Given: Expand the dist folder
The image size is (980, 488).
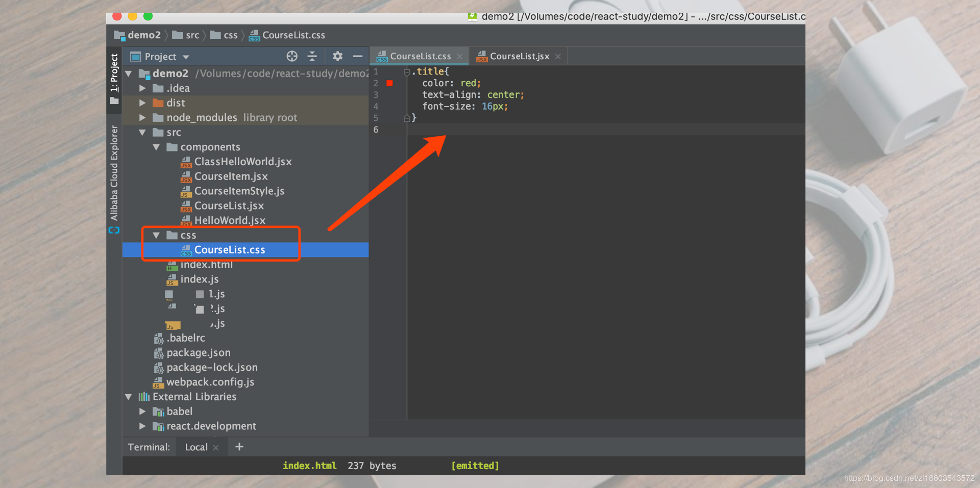Looking at the screenshot, I should click(x=142, y=103).
